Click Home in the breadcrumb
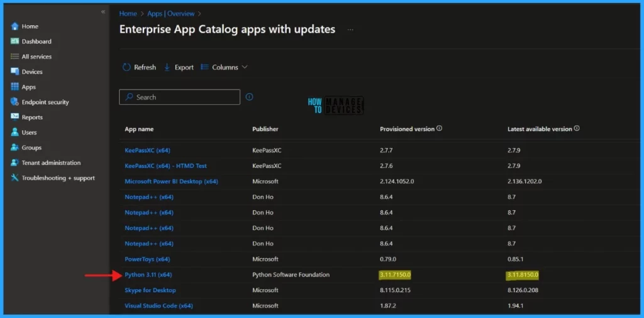Screen dimensions: 644x318 [x=128, y=14]
